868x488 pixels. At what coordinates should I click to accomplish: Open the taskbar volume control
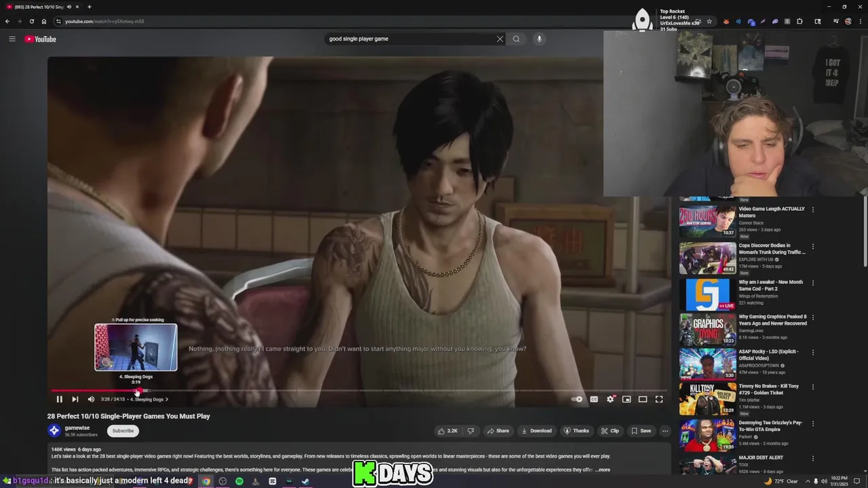click(x=824, y=481)
